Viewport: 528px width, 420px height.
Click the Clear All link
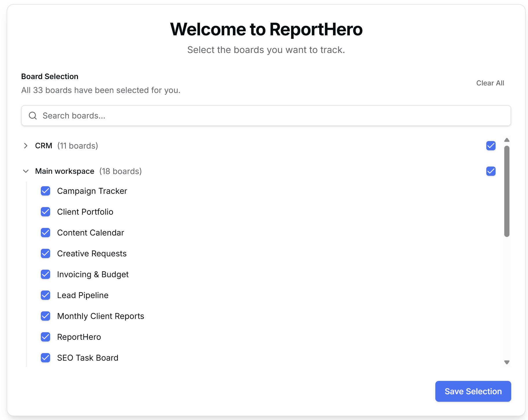click(x=490, y=83)
